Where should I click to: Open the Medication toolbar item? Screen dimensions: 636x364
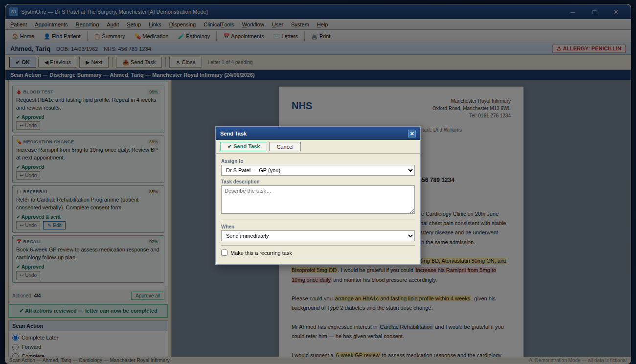pyautogui.click(x=151, y=36)
